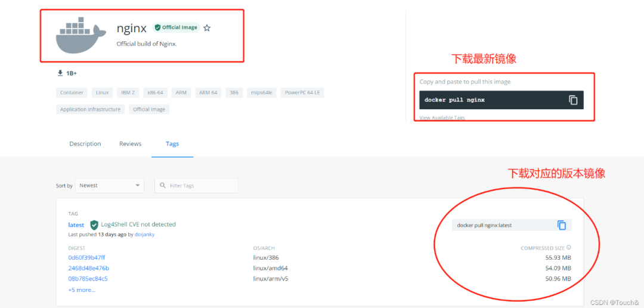Open the doijanky user profile link
Screen dimensions: 644x308
pyautogui.click(x=144, y=235)
